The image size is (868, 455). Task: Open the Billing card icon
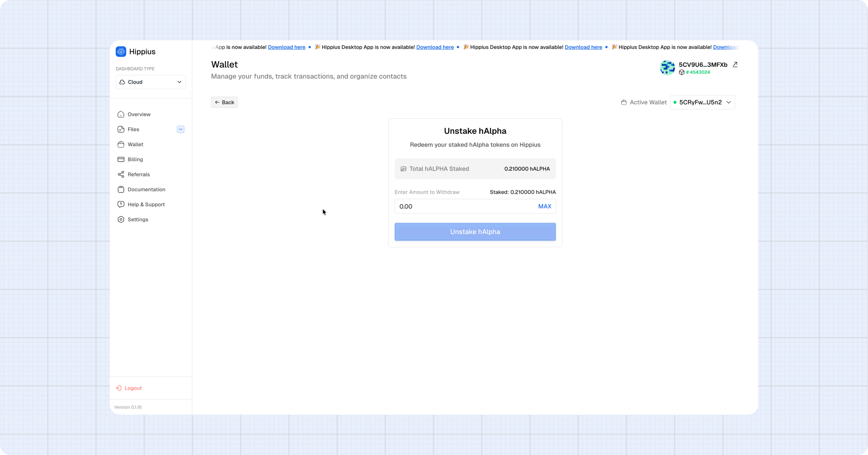121,159
